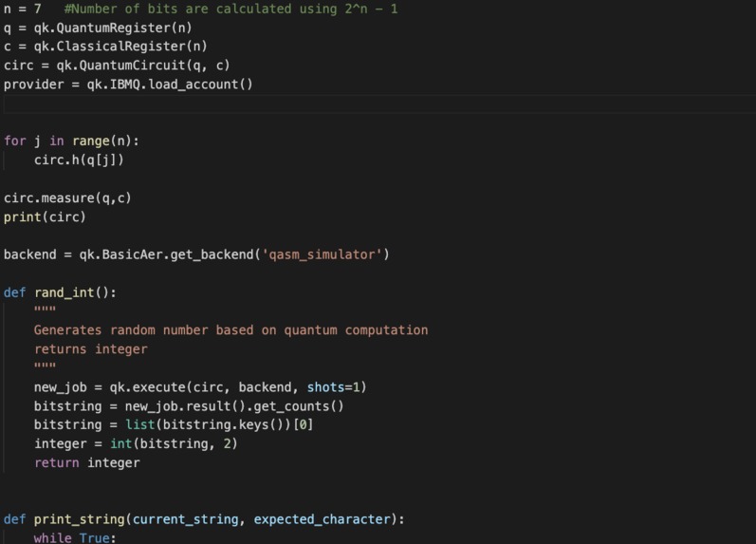
Task: Click 'new_job' at the start of the qk.execute line
Action: point(61,387)
